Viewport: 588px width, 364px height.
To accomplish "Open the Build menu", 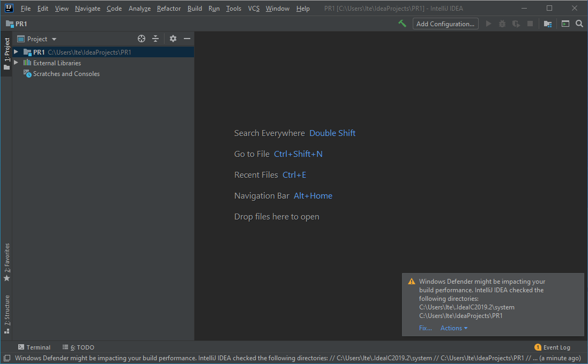I will click(195, 8).
